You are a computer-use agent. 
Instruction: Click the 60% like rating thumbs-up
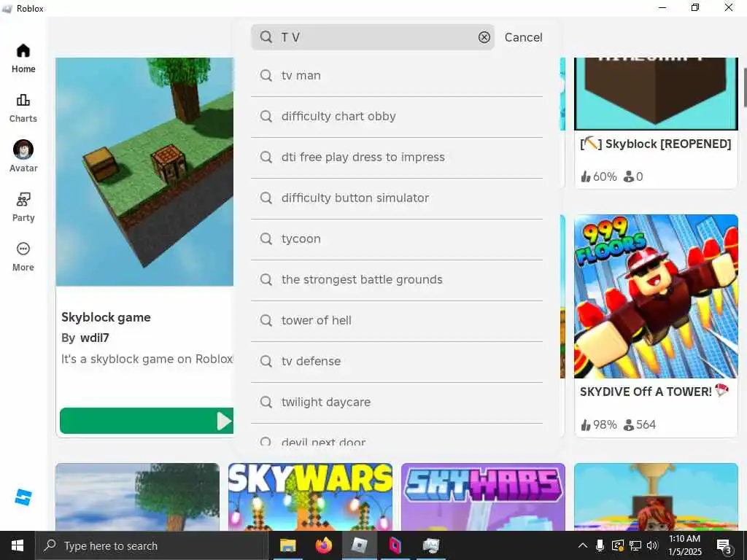(586, 176)
